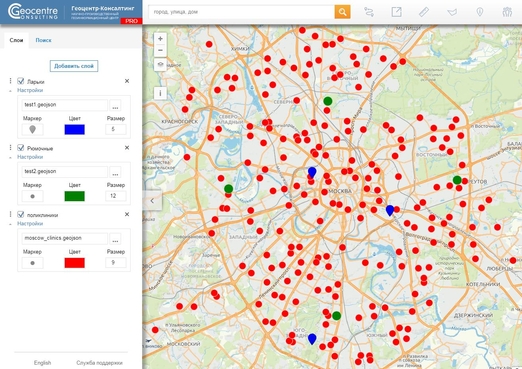The height and width of the screenshot is (369, 522).
Task: Collapse the sidebar with the arrow handle
Action: click(x=152, y=201)
